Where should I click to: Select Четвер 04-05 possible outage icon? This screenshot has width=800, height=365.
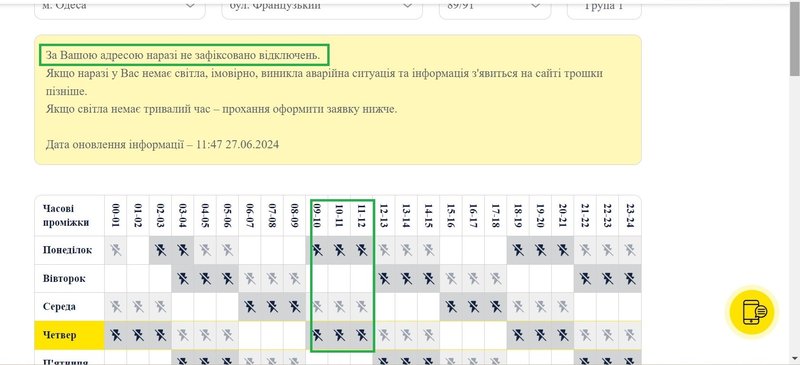tap(205, 335)
